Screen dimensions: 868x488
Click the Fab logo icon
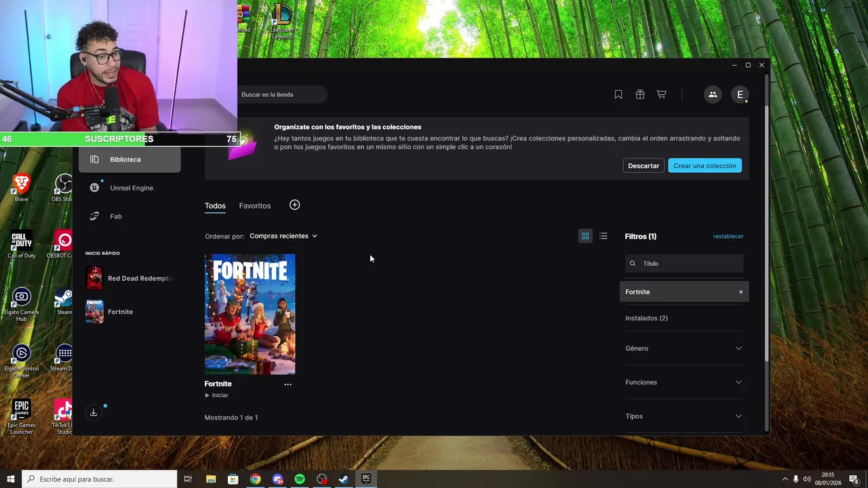94,216
